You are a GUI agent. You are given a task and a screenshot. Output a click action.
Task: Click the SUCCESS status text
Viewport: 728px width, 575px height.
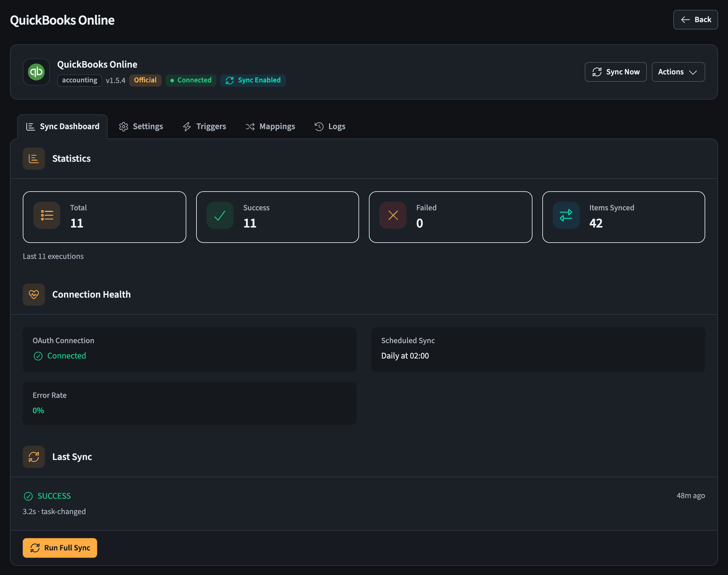click(54, 496)
